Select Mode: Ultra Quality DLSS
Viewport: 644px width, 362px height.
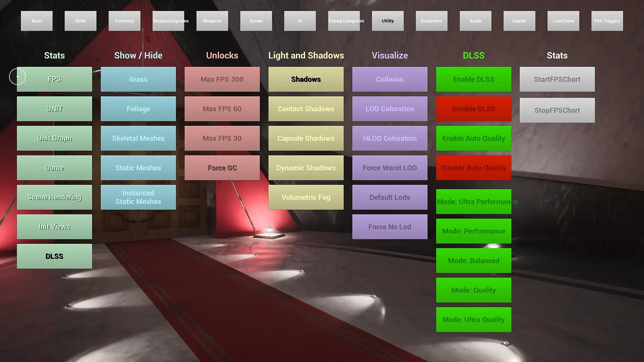pos(474,319)
